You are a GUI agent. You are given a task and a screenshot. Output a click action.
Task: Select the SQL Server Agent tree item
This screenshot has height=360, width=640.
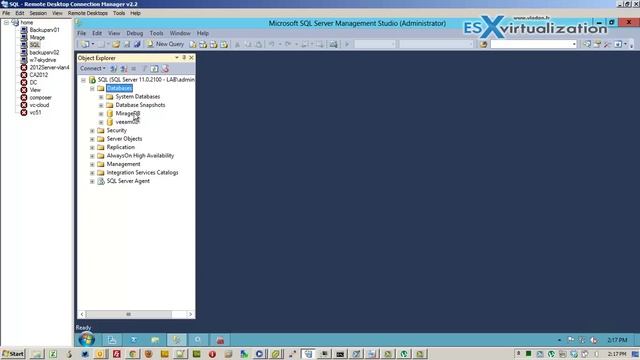tap(128, 181)
